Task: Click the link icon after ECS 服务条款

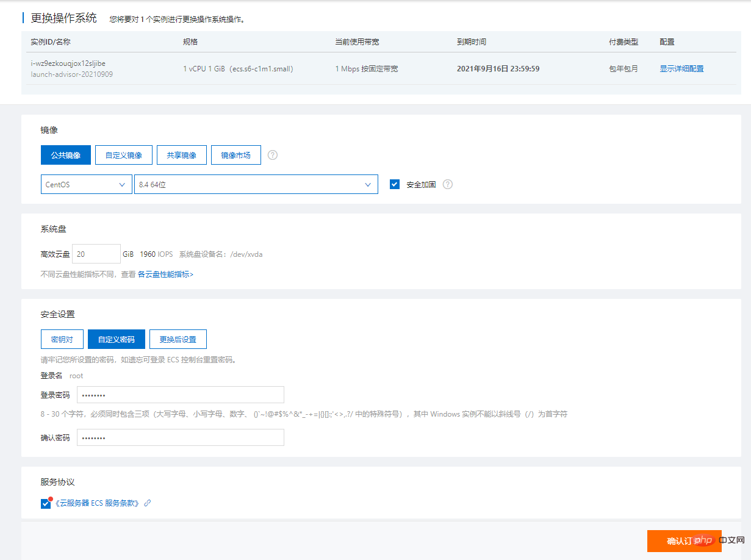Action: [x=147, y=503]
